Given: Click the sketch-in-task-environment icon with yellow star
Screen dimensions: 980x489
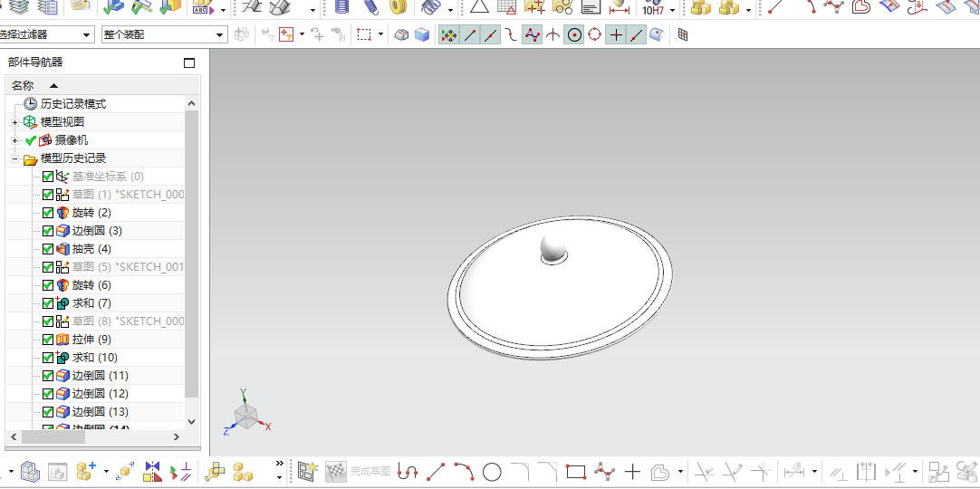Looking at the screenshot, I should [308, 471].
